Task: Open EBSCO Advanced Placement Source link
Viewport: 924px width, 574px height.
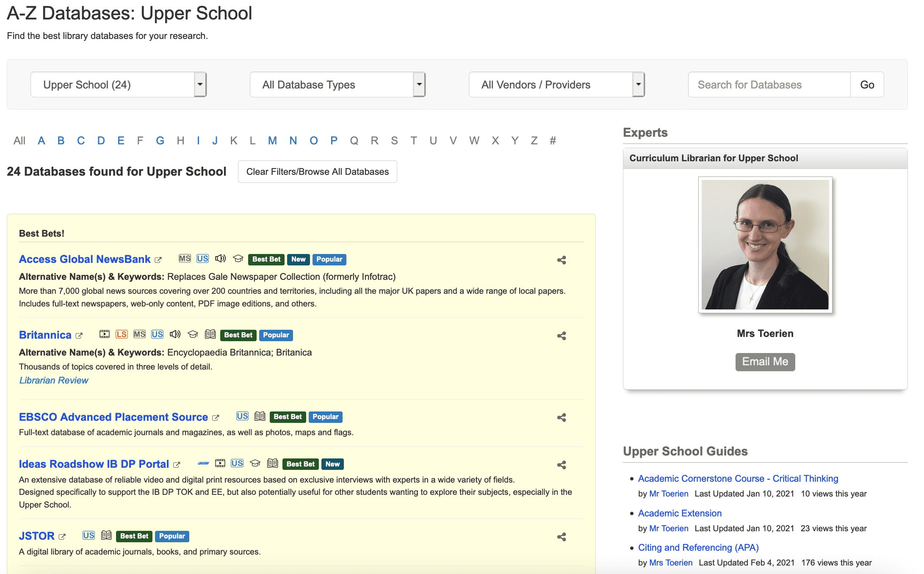Action: click(113, 417)
